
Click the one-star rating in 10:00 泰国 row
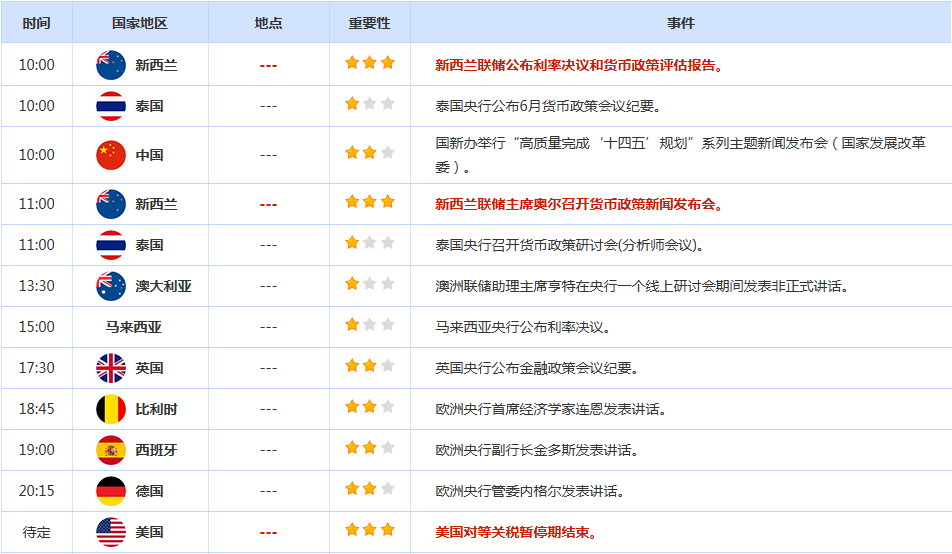point(370,104)
